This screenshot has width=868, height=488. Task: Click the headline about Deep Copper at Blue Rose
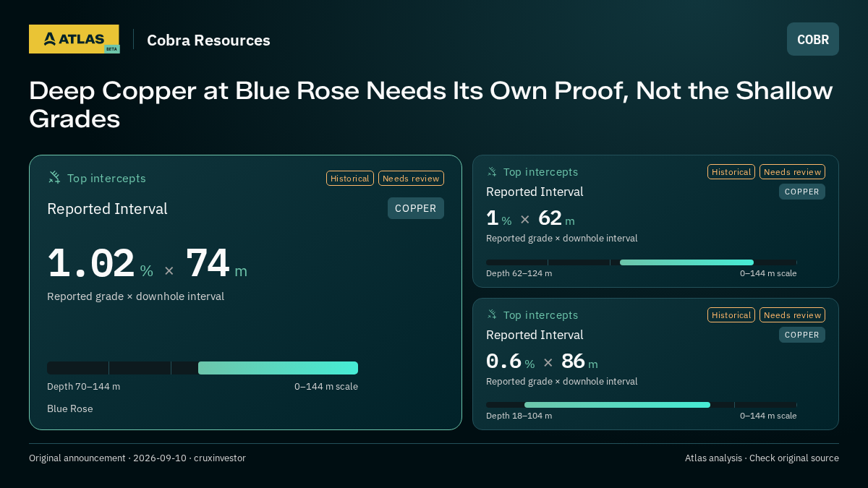(431, 105)
